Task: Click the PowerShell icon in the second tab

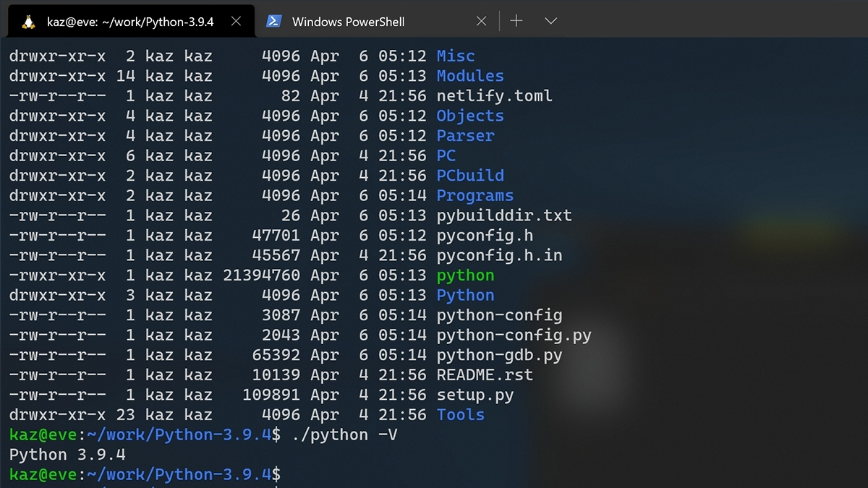Action: (273, 22)
